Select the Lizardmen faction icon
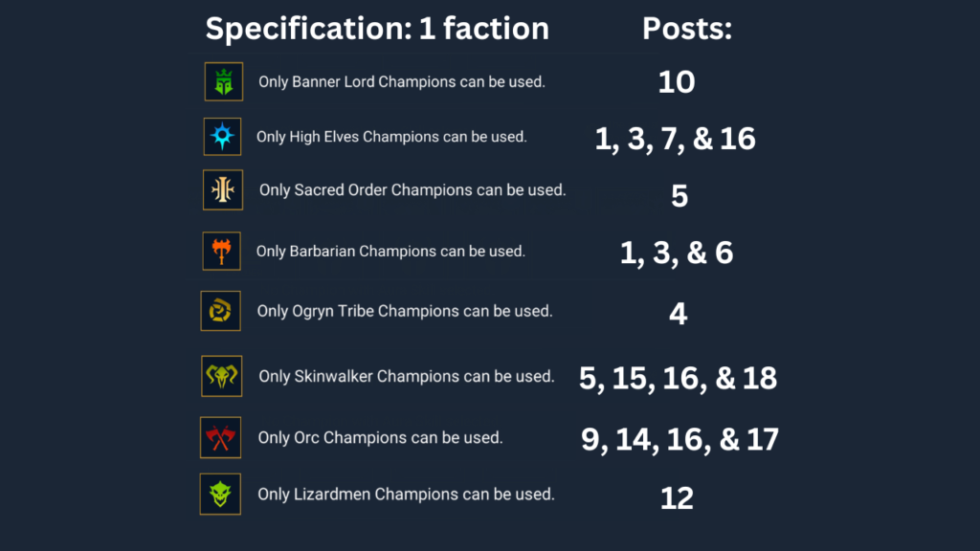 [x=221, y=495]
